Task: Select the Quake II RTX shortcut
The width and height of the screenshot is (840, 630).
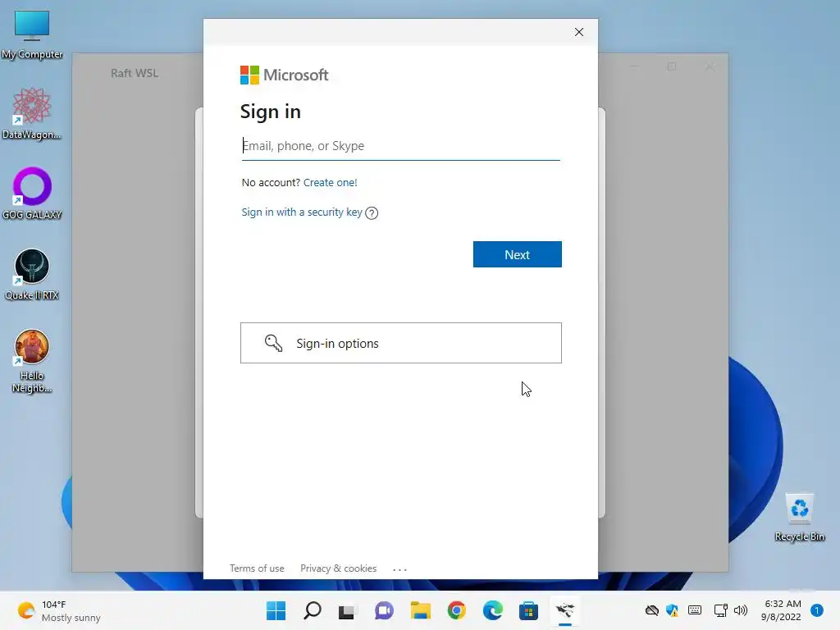Action: (x=32, y=274)
